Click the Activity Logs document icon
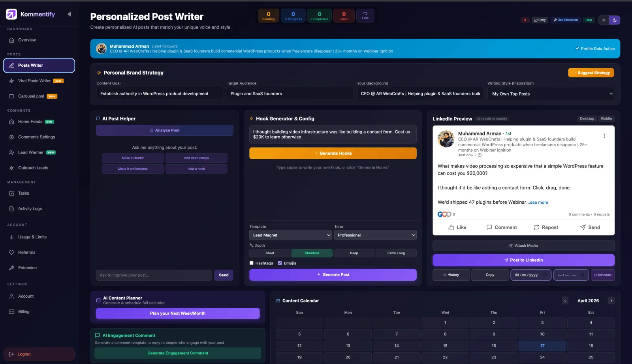The height and width of the screenshot is (364, 632). pos(11,209)
